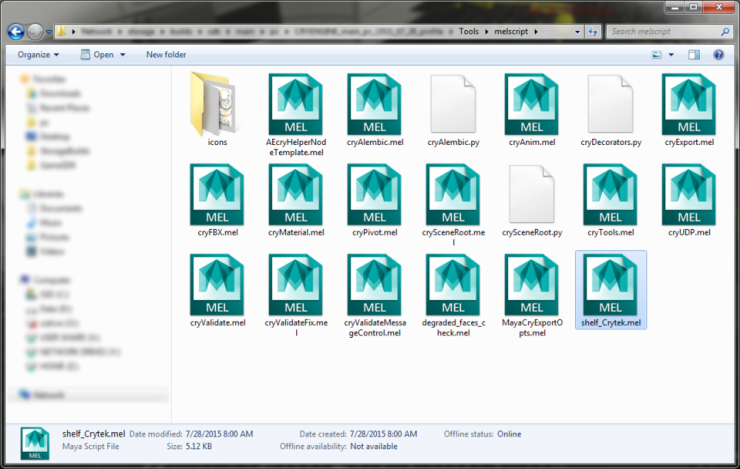Select MayaCryExportOpts.mel file icon

point(532,285)
